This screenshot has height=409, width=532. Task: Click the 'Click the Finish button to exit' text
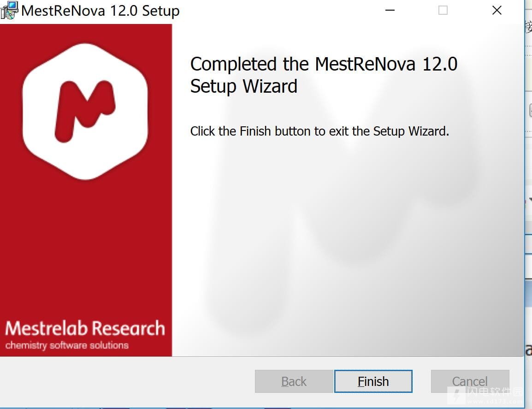(319, 131)
